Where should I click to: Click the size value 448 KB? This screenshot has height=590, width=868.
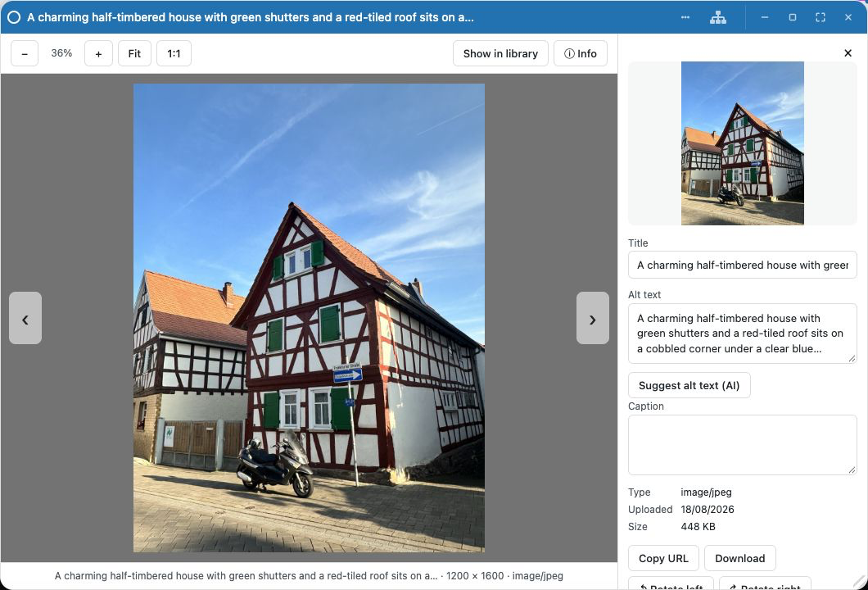pos(698,526)
